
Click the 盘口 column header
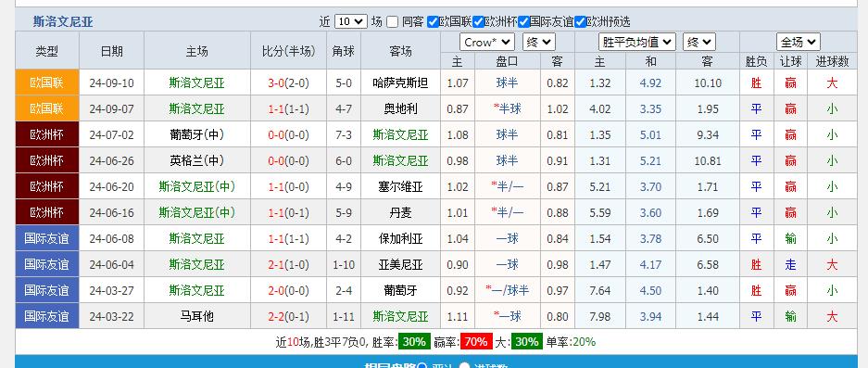(507, 61)
